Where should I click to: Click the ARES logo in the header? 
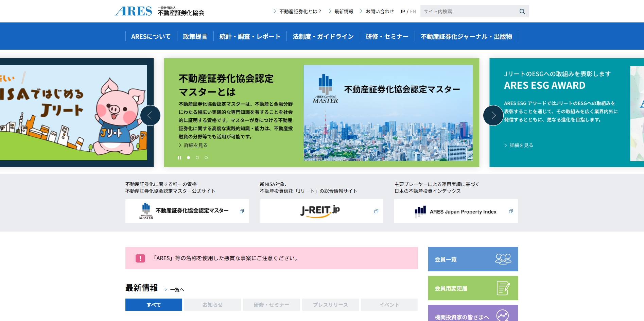pos(134,11)
